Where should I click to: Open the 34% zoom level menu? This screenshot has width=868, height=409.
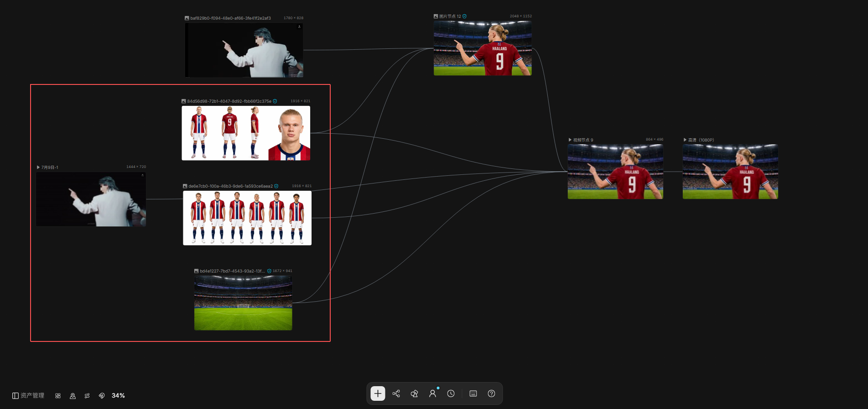(x=118, y=396)
